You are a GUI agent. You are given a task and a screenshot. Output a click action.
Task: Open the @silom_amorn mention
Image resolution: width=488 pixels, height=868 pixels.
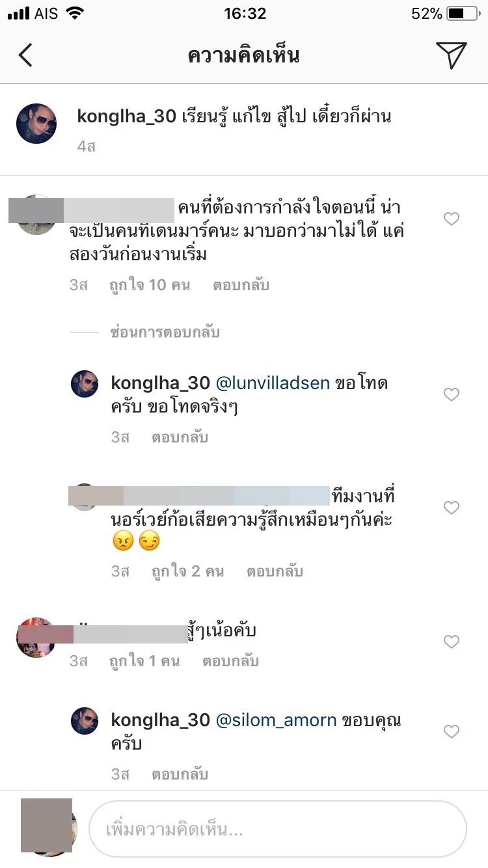pyautogui.click(x=276, y=720)
